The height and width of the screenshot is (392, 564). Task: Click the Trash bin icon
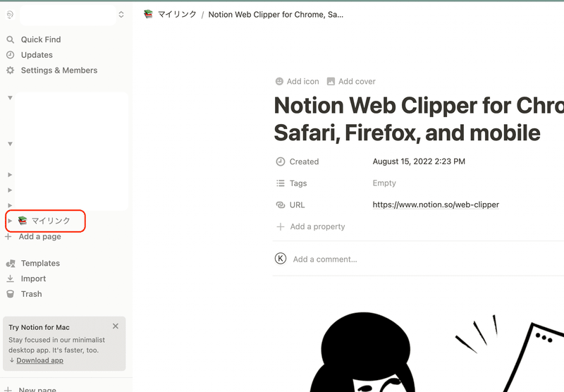point(11,294)
